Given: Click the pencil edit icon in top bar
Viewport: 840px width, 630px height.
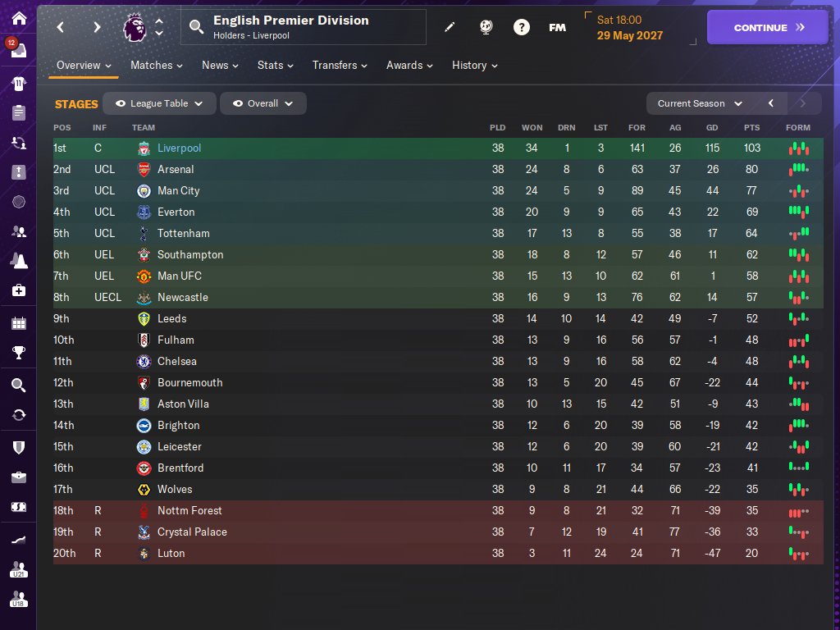Looking at the screenshot, I should [x=450, y=27].
